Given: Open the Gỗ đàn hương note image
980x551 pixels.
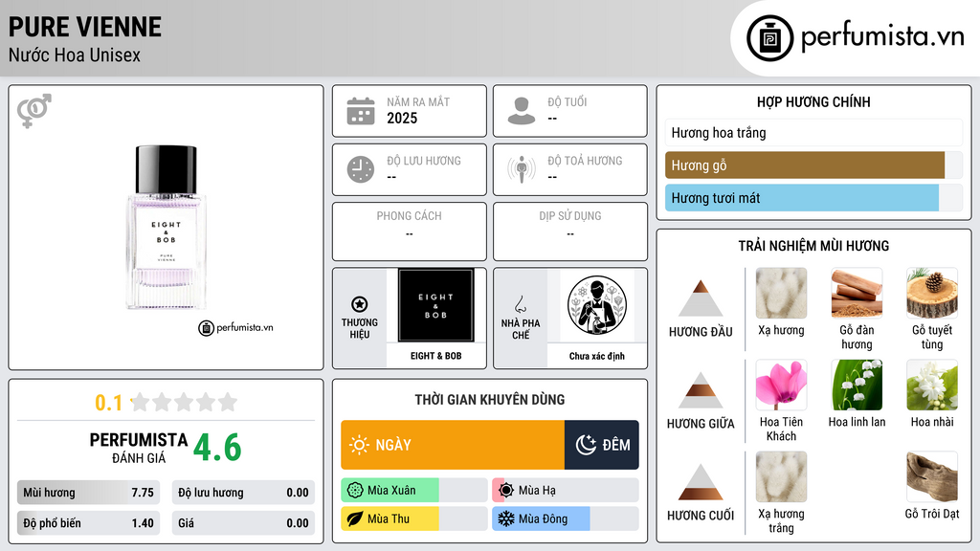Looking at the screenshot, I should pyautogui.click(x=857, y=293).
